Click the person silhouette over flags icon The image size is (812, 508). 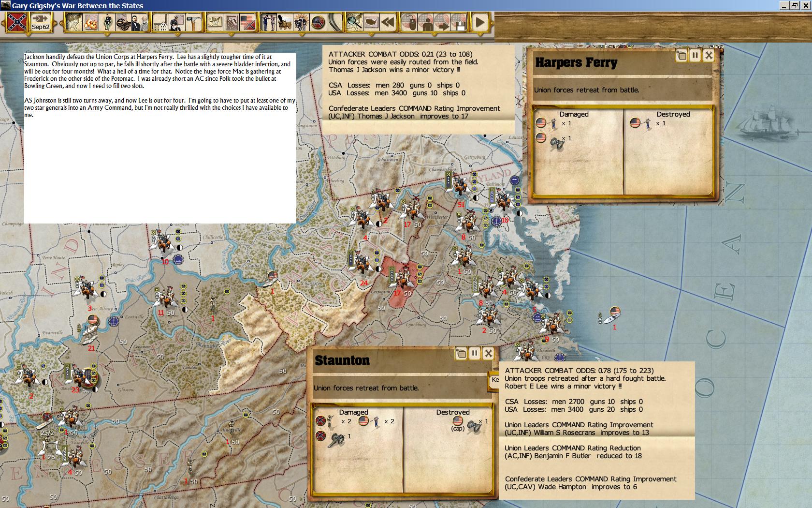tap(426, 22)
